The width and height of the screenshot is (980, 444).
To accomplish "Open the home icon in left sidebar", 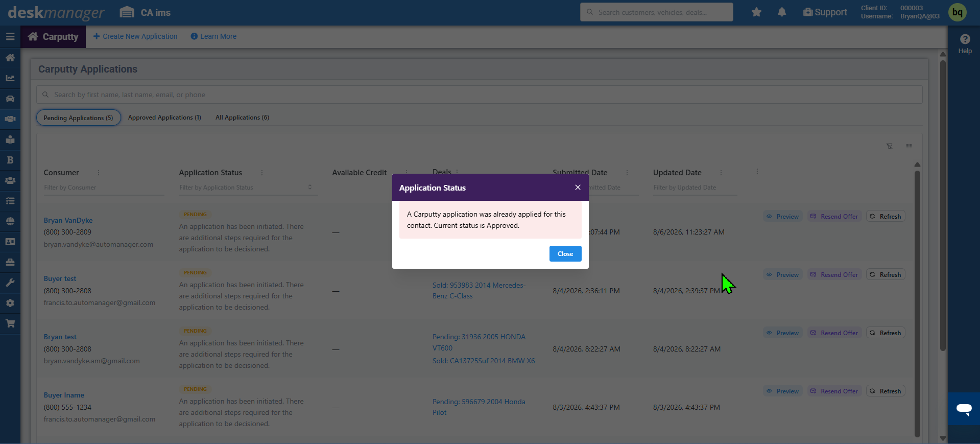I will tap(10, 58).
